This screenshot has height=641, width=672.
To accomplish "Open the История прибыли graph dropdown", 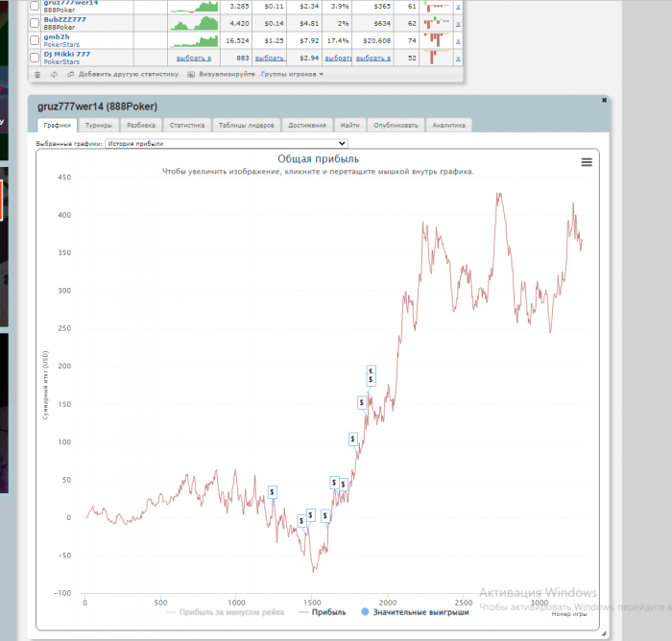I will click(x=227, y=144).
